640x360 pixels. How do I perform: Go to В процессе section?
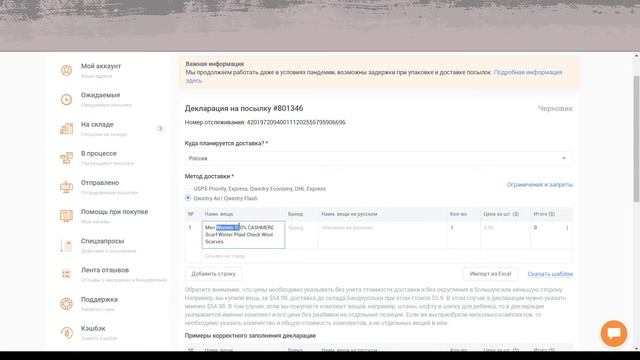tap(99, 153)
